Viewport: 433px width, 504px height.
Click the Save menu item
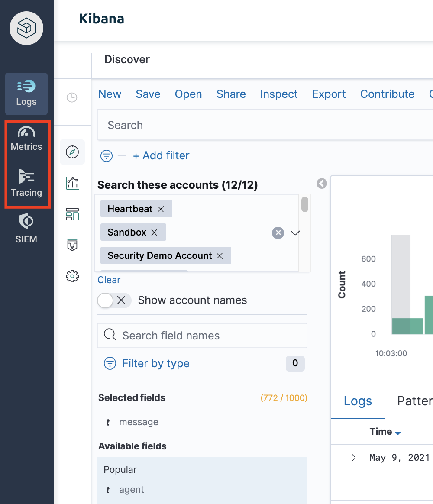(x=148, y=94)
